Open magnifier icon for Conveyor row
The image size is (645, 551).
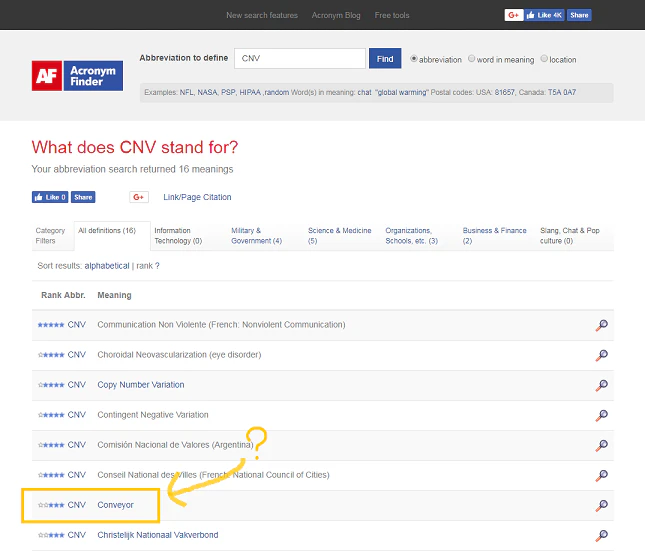[x=601, y=505]
